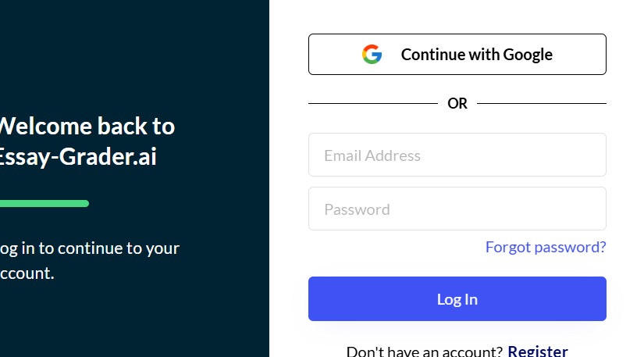Click the Welcome back to Essay-Grader.ai heading

coord(86,141)
